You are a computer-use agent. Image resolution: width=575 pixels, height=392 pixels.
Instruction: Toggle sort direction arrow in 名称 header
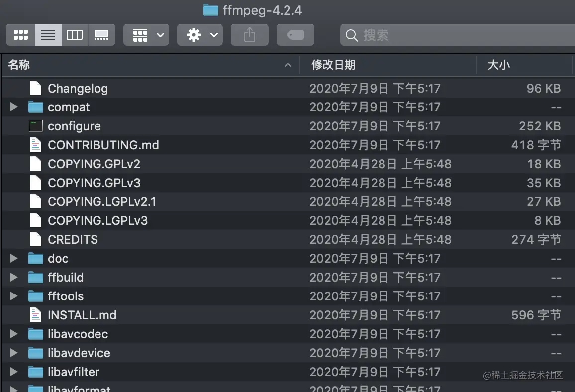point(288,65)
